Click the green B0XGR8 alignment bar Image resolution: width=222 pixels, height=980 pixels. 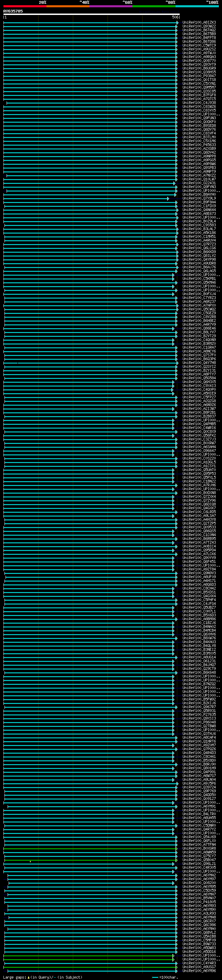click(90, 849)
